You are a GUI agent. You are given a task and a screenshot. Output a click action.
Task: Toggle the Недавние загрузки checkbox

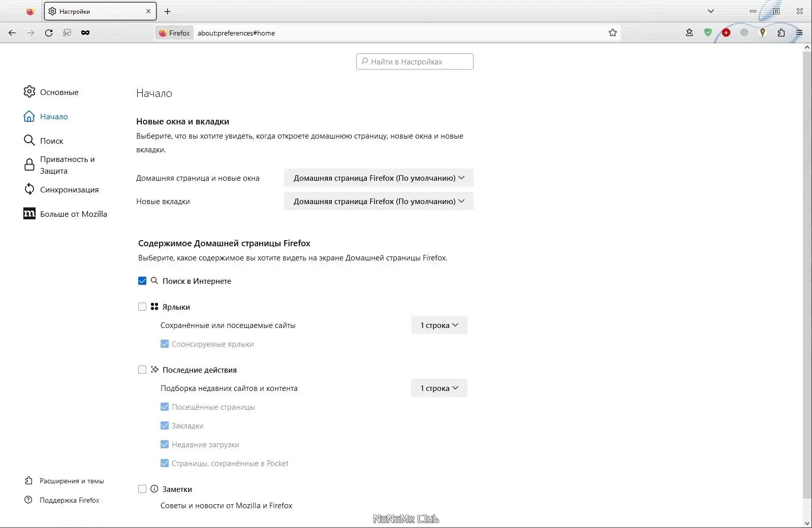coord(165,444)
